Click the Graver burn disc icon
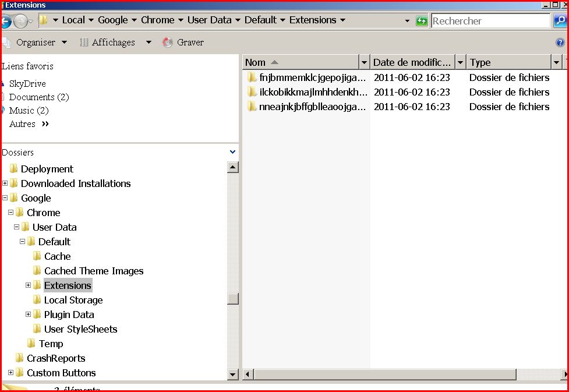 click(168, 43)
